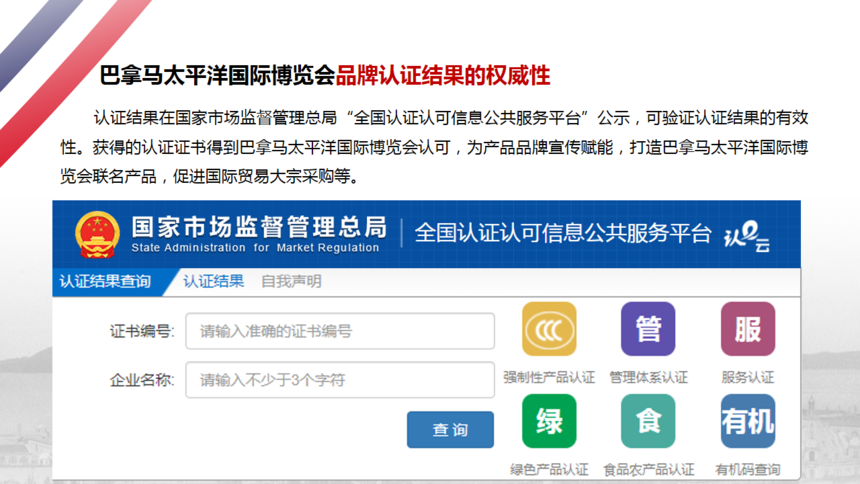Open the CCC compulsory product certification icon
The height and width of the screenshot is (484, 860).
pos(549,329)
